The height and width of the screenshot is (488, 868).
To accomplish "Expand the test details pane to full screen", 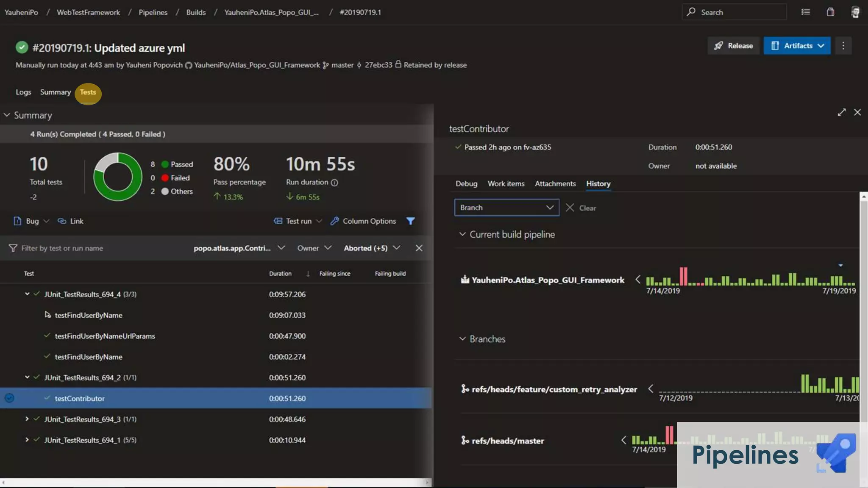I will click(842, 112).
